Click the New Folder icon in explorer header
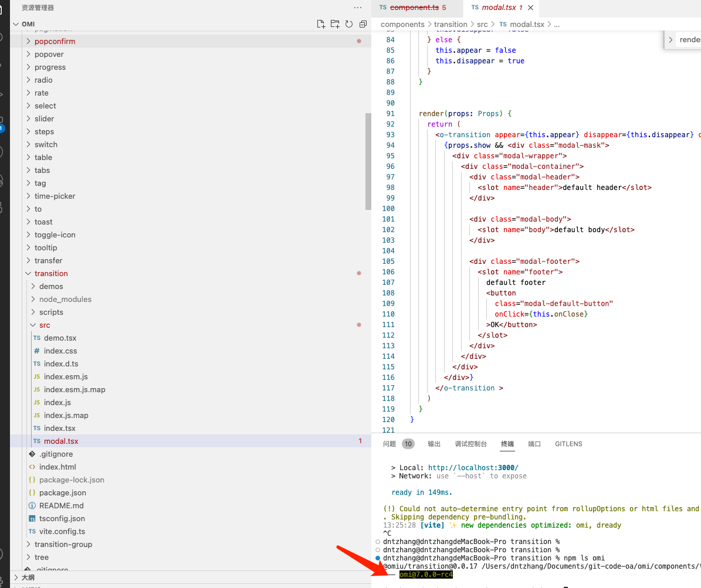Image resolution: width=701 pixels, height=588 pixels. 335,24
